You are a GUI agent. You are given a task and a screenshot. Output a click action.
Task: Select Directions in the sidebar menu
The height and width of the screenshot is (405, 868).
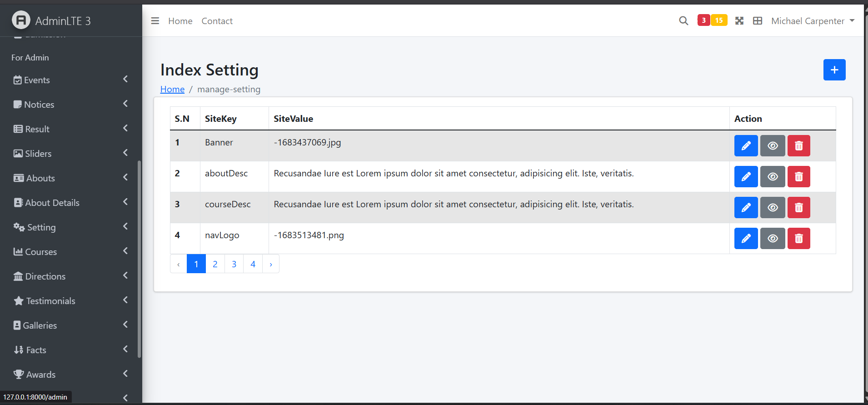(45, 276)
